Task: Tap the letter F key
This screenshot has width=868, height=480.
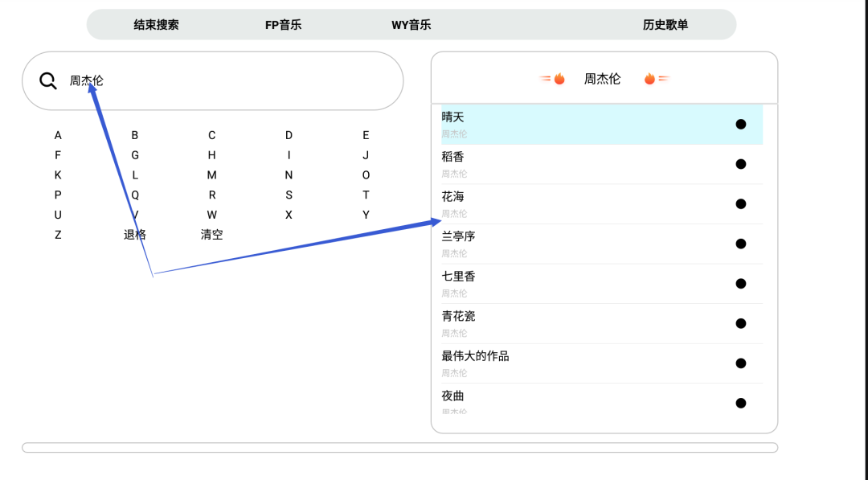Action: coord(58,155)
